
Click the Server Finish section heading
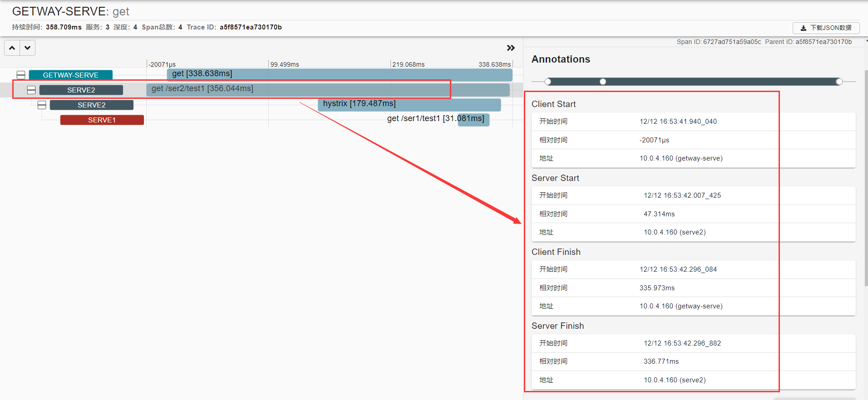pos(557,326)
